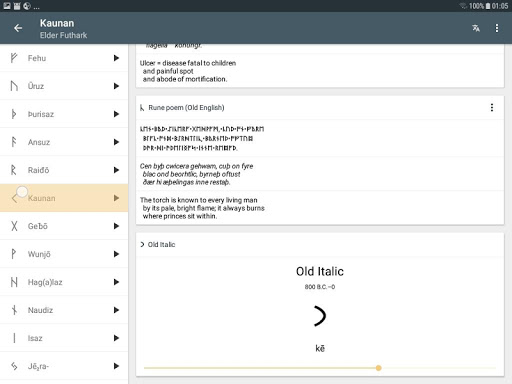Click the Old Italic glyph beside the title
This screenshot has height=384, width=512.
click(142, 244)
